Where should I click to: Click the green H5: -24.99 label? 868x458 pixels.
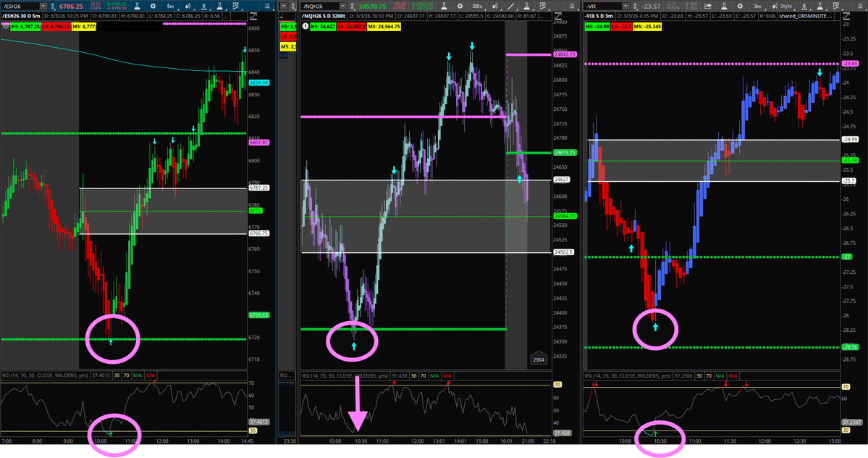597,27
